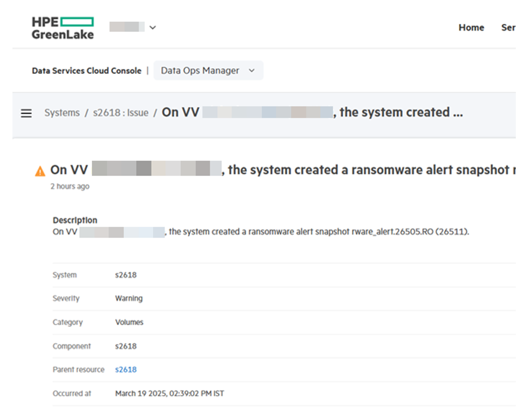Click the Category field label
The width and height of the screenshot is (532, 417).
68,322
